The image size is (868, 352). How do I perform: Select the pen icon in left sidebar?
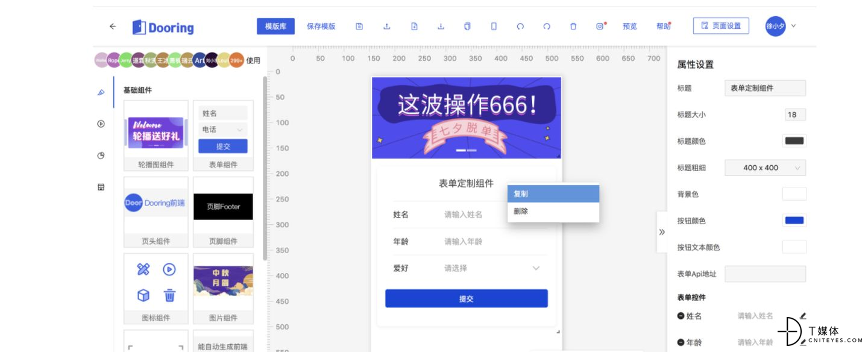101,93
